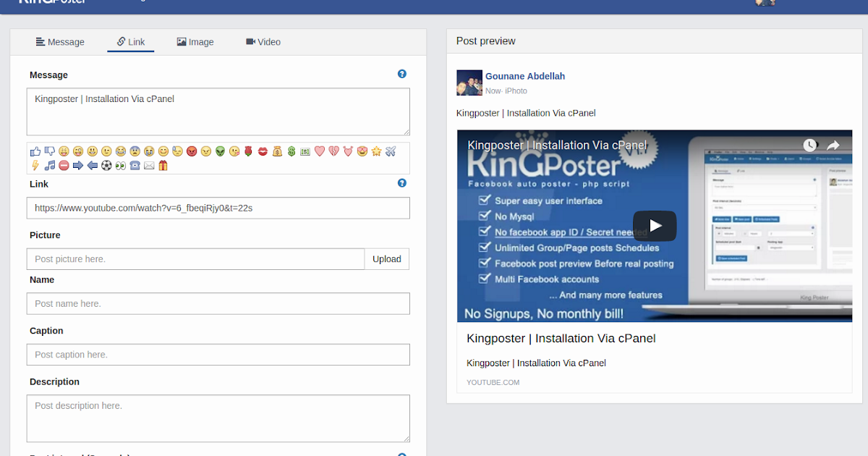Switch to the Link tab
Viewport: 868px width, 456px height.
pos(131,42)
